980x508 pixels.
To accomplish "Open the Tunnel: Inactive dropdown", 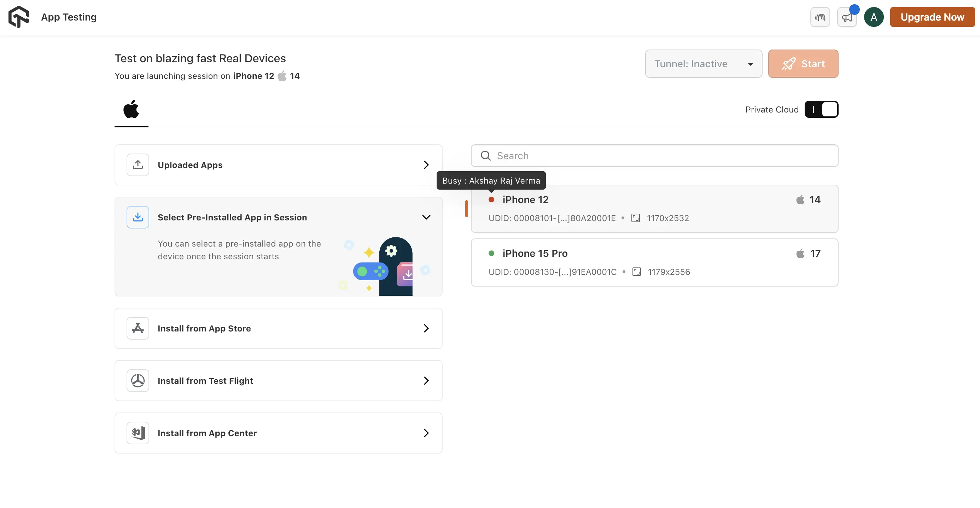I will click(704, 64).
